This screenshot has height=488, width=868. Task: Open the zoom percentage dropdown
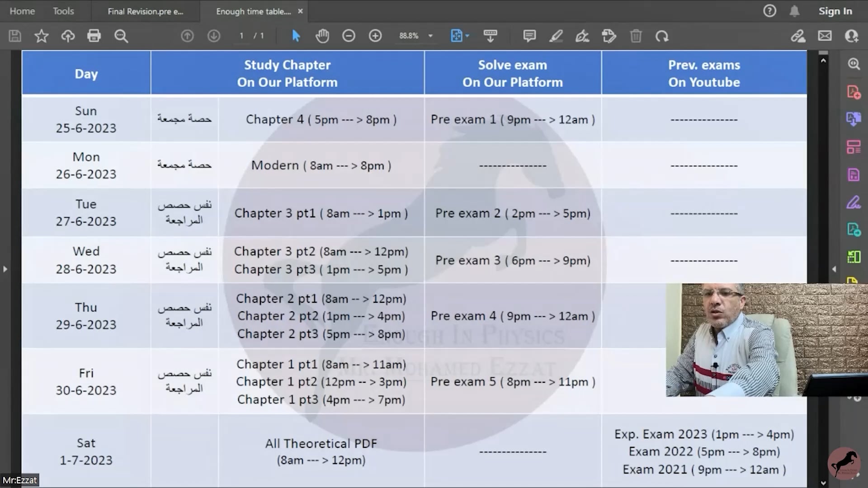tap(430, 36)
